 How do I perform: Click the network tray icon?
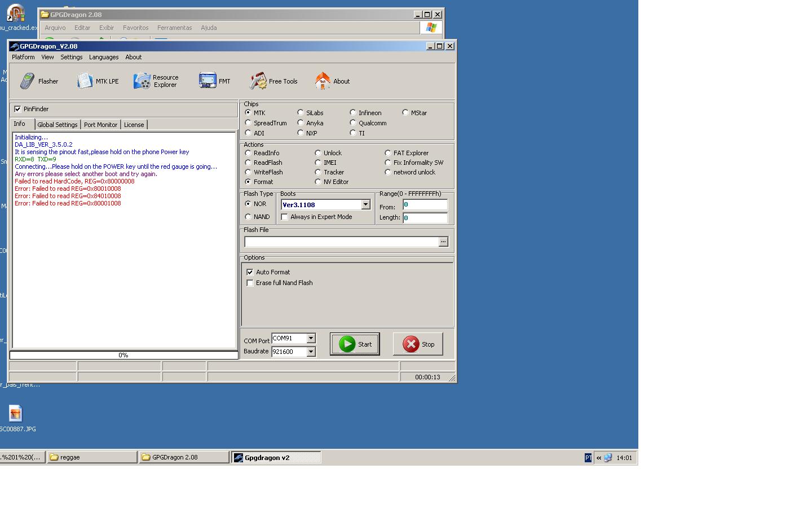(x=608, y=458)
